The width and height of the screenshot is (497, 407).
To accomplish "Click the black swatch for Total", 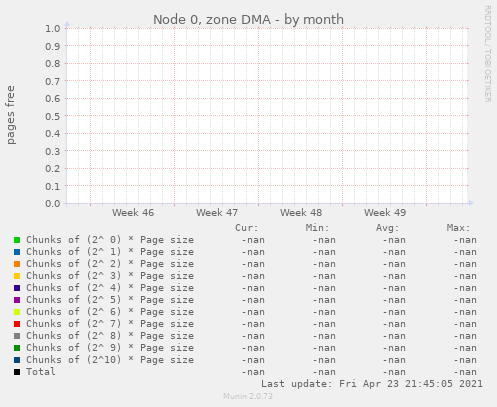I will [x=17, y=372].
